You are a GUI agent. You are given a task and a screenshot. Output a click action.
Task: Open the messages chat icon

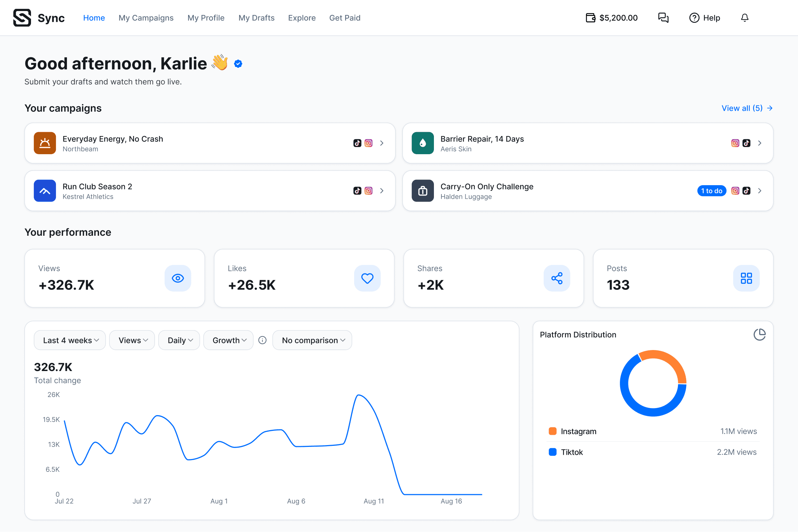663,18
